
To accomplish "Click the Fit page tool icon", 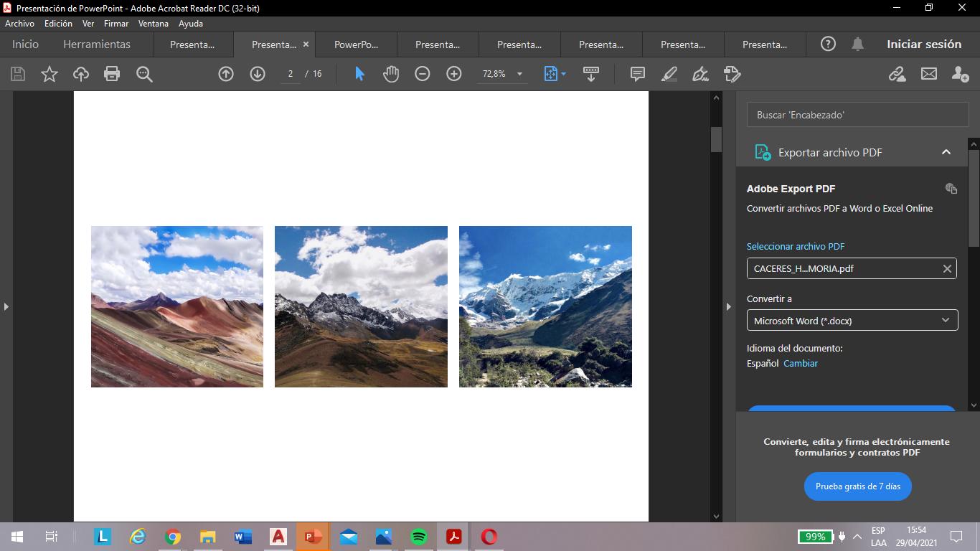I will pyautogui.click(x=550, y=74).
